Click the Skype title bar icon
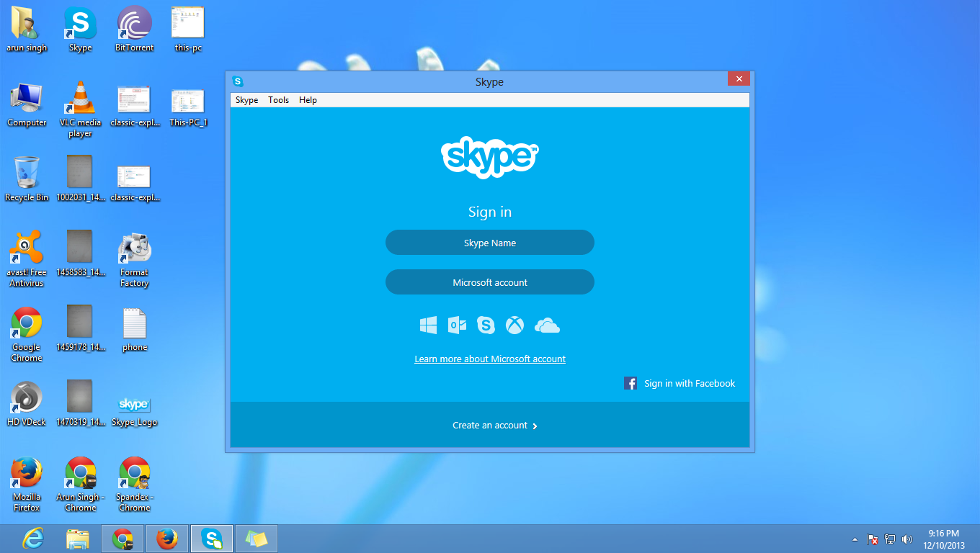 coord(238,81)
